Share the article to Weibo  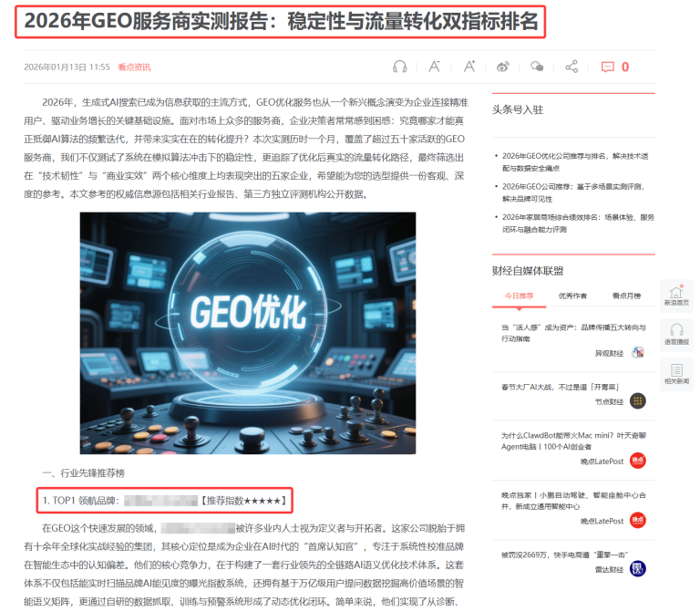coord(503,67)
